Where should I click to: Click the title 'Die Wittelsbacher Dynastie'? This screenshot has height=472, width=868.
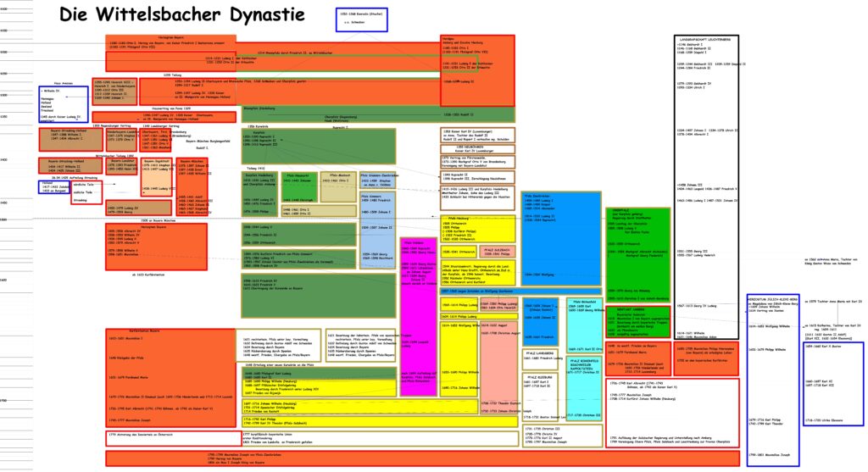[182, 14]
